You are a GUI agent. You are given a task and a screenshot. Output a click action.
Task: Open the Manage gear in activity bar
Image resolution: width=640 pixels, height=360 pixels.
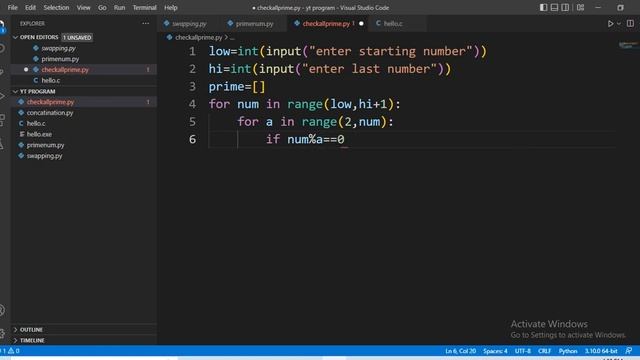2,333
